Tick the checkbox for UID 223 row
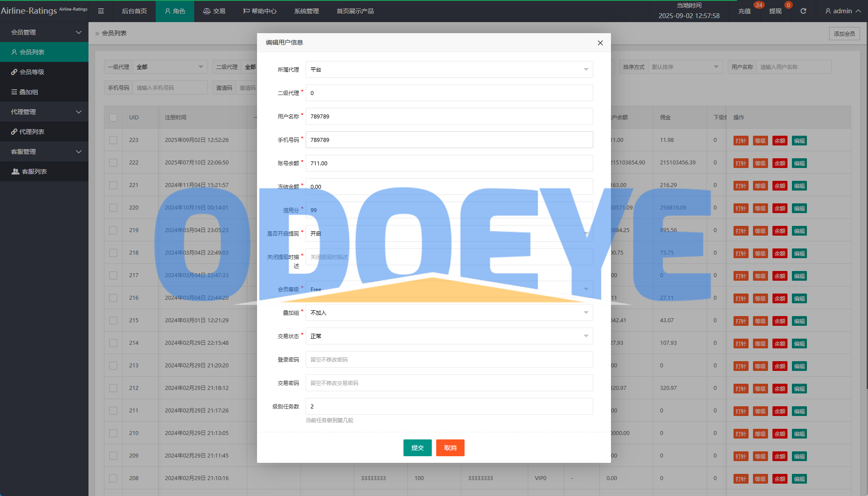The width and height of the screenshot is (868, 496). point(113,140)
